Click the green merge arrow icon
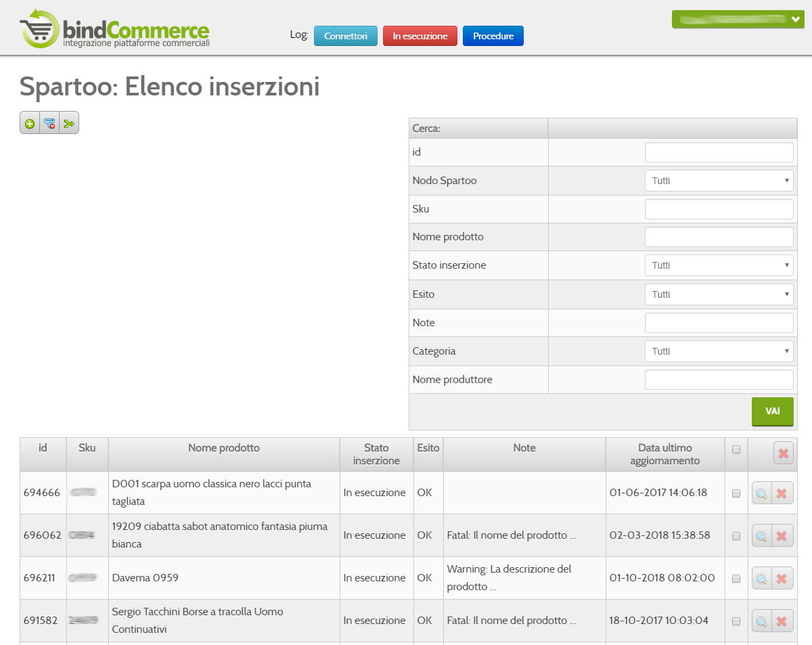Viewport: 812px width, 645px height. 69,123
